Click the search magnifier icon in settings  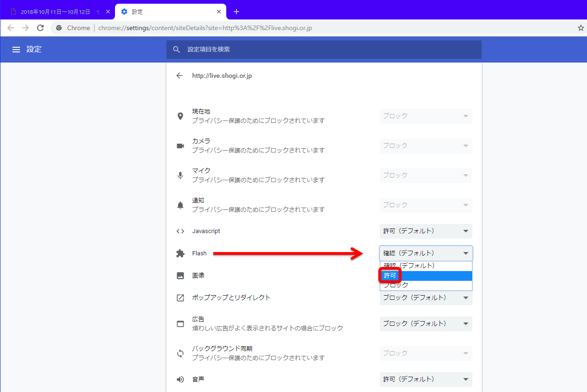point(177,50)
